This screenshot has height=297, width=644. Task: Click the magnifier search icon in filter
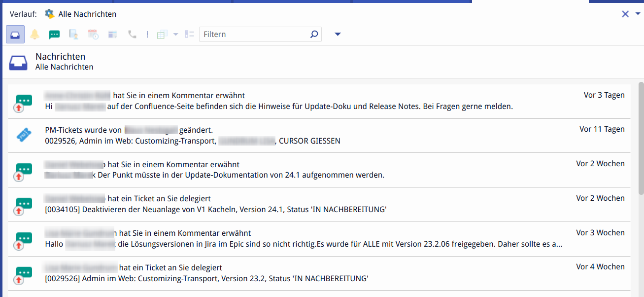coord(314,35)
